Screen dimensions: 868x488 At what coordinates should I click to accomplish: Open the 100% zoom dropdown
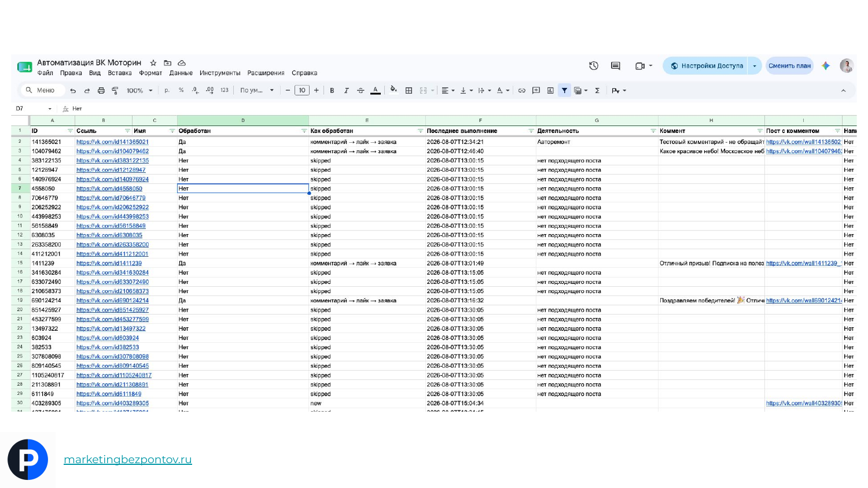click(139, 91)
